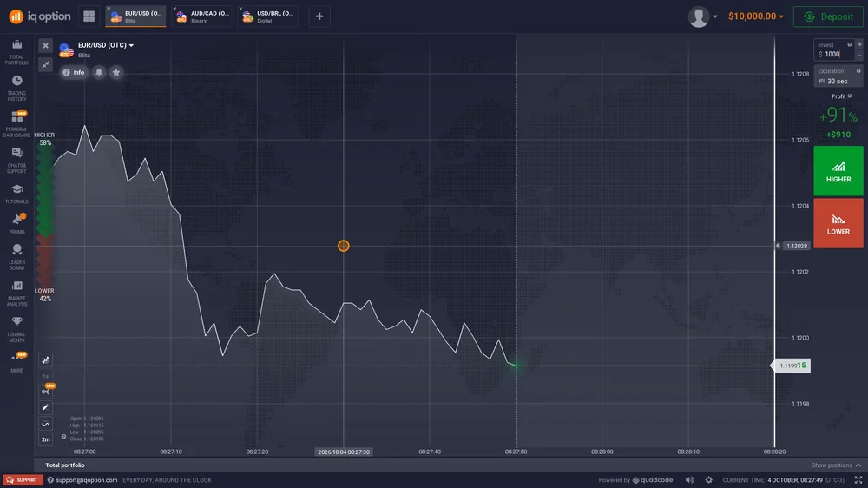Click the IQ Option logo
This screenshot has height=488, width=868.
point(40,16)
